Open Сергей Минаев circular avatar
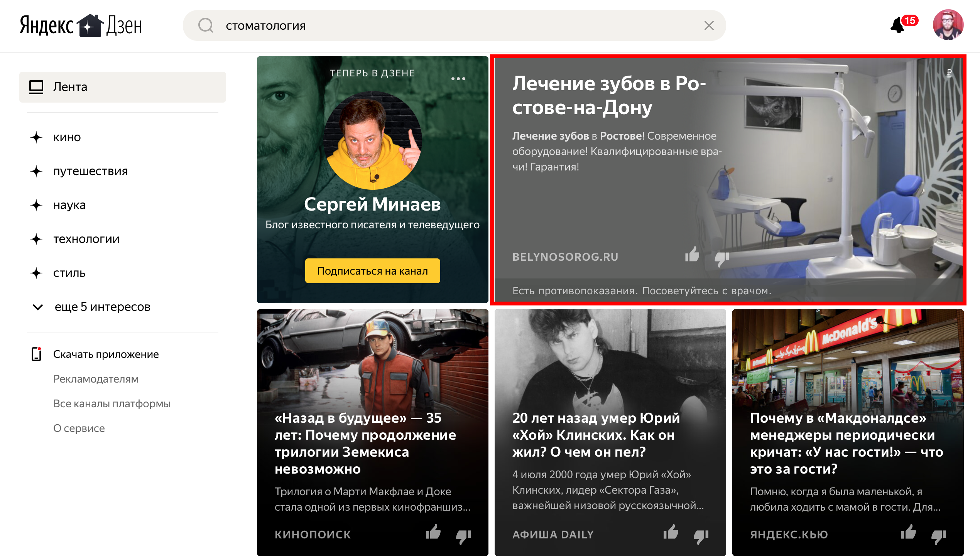The height and width of the screenshot is (560, 980). (x=372, y=140)
